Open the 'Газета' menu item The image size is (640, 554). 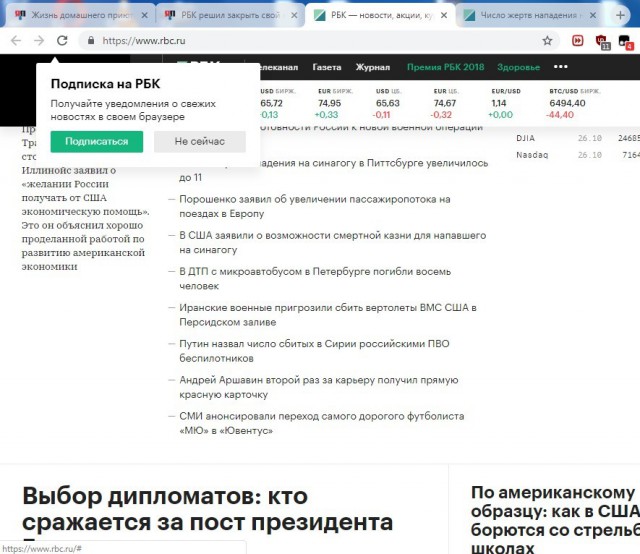click(327, 67)
